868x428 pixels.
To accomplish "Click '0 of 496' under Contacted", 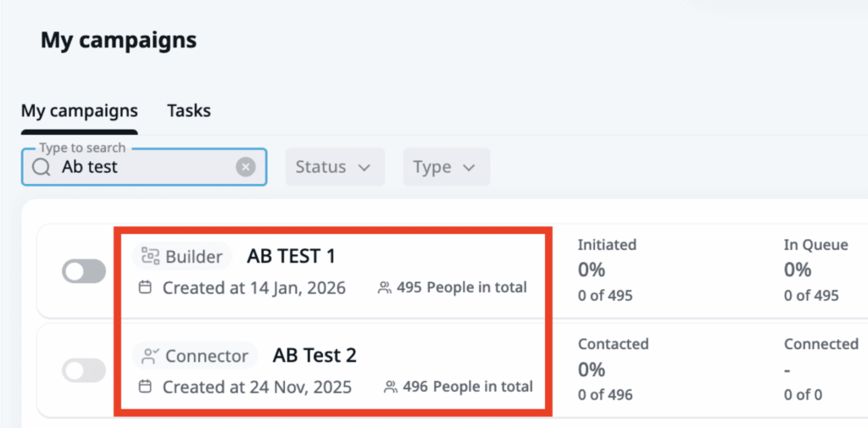I will click(605, 395).
